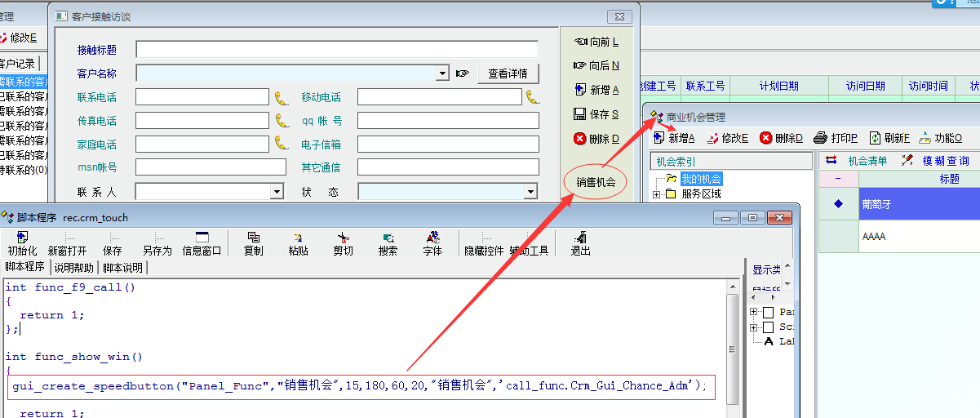The height and width of the screenshot is (418, 980).
Task: Click the 销售机会 button
Action: [x=596, y=182]
